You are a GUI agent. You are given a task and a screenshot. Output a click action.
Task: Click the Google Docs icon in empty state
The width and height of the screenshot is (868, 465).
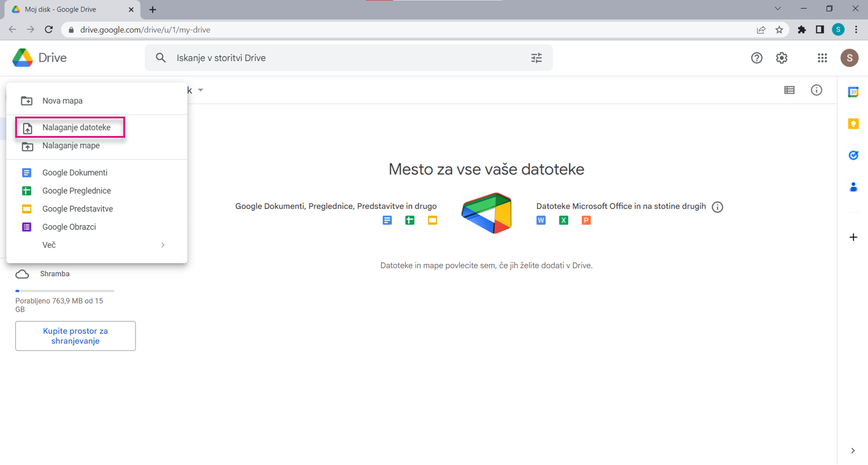[387, 220]
